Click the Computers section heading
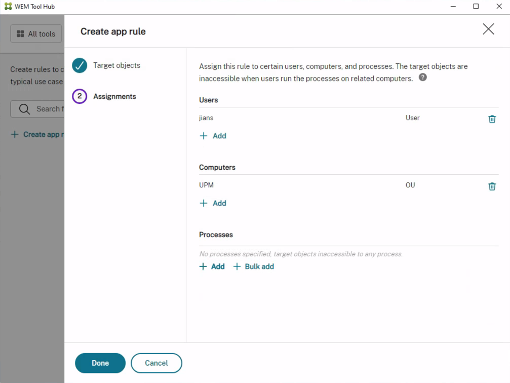Viewport: 510px width, 383px height. tap(217, 167)
